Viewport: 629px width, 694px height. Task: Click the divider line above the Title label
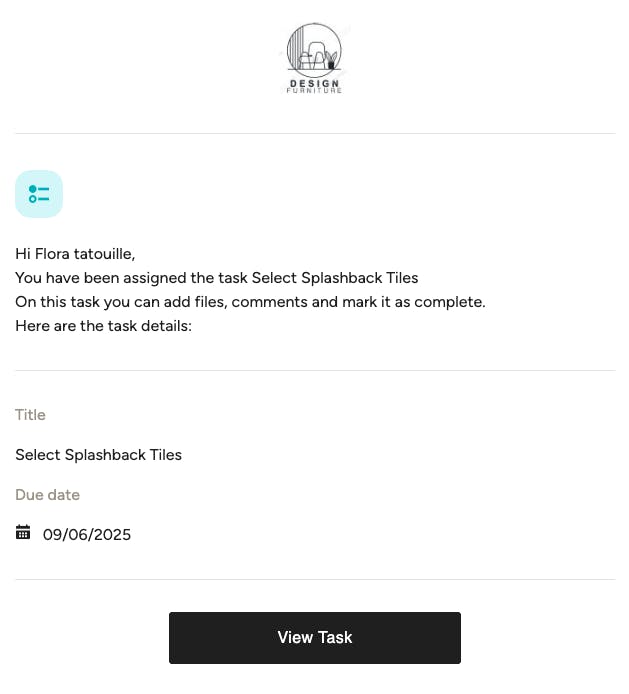pos(314,371)
